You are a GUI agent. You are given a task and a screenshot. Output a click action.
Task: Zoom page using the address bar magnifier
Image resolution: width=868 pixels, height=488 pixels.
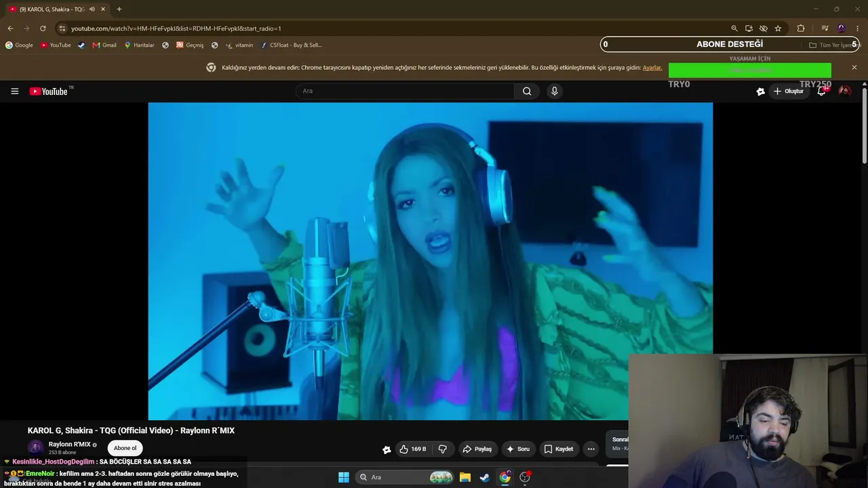(734, 28)
